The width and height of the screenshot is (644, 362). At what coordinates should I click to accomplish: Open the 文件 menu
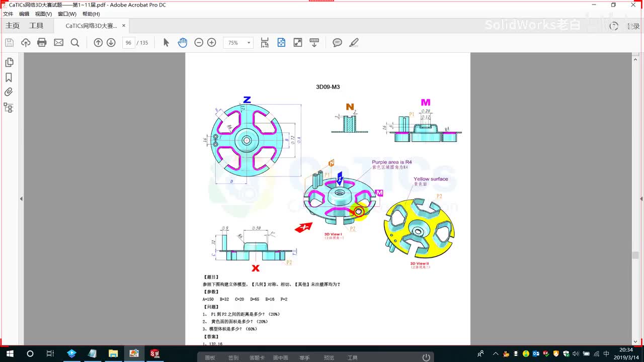pyautogui.click(x=8, y=14)
